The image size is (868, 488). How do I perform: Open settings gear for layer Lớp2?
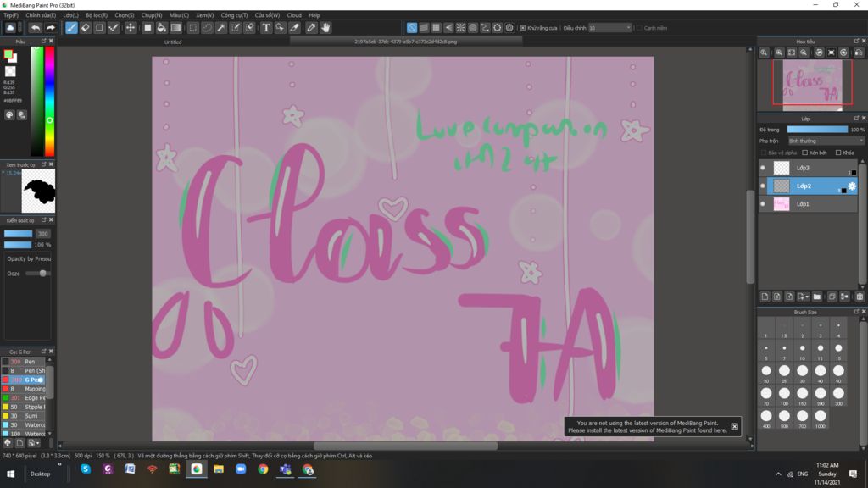pyautogui.click(x=852, y=186)
